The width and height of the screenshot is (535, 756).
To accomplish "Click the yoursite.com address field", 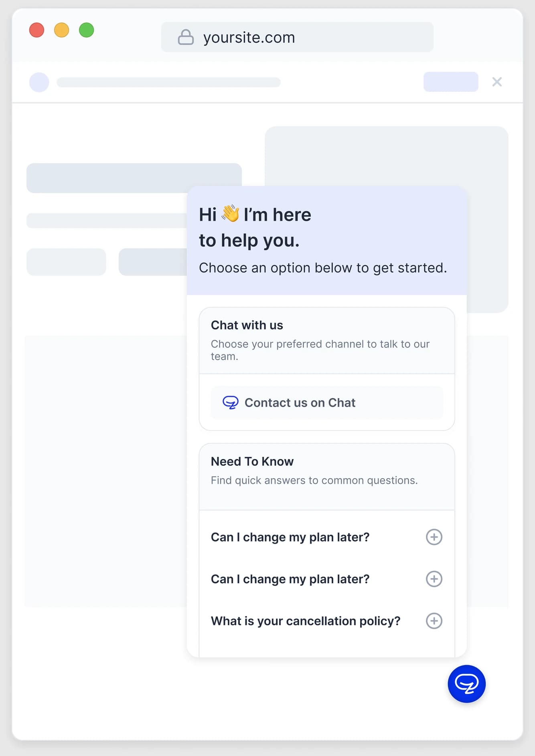I will [x=297, y=37].
